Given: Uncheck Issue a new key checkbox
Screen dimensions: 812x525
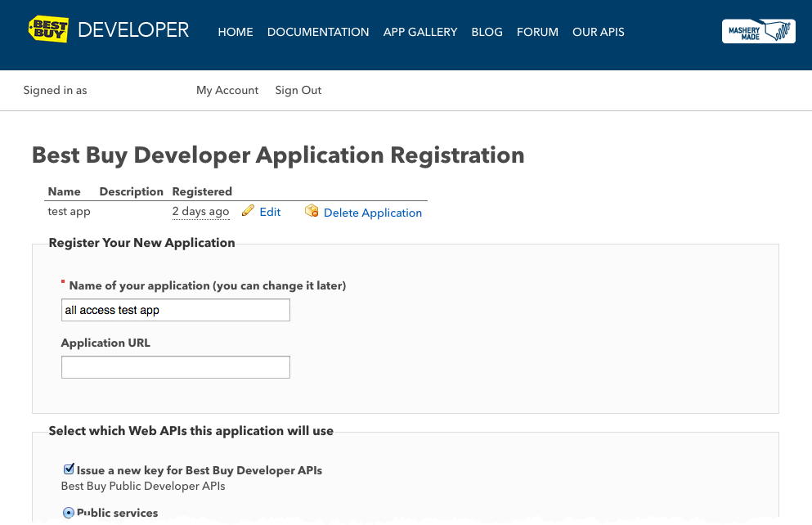Looking at the screenshot, I should [x=69, y=469].
